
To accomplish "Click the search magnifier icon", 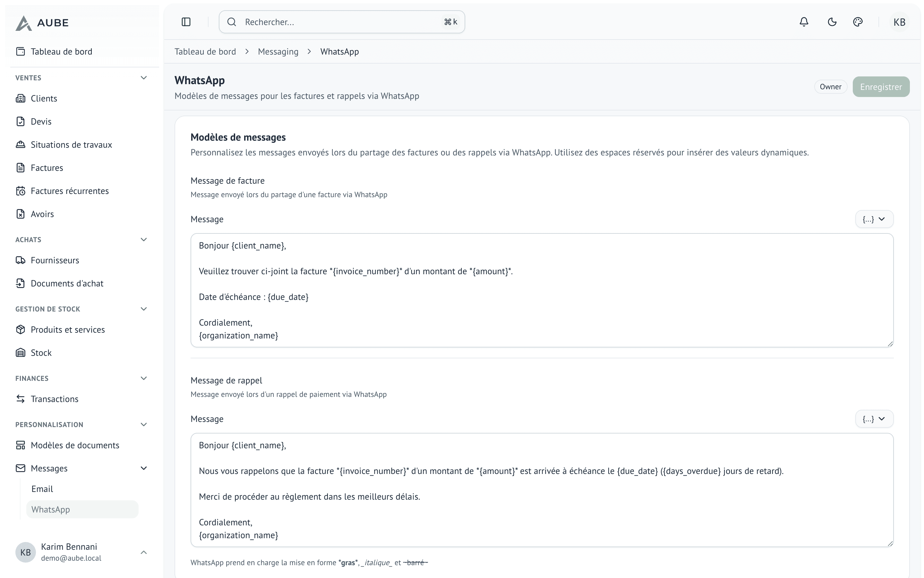I will coord(232,22).
